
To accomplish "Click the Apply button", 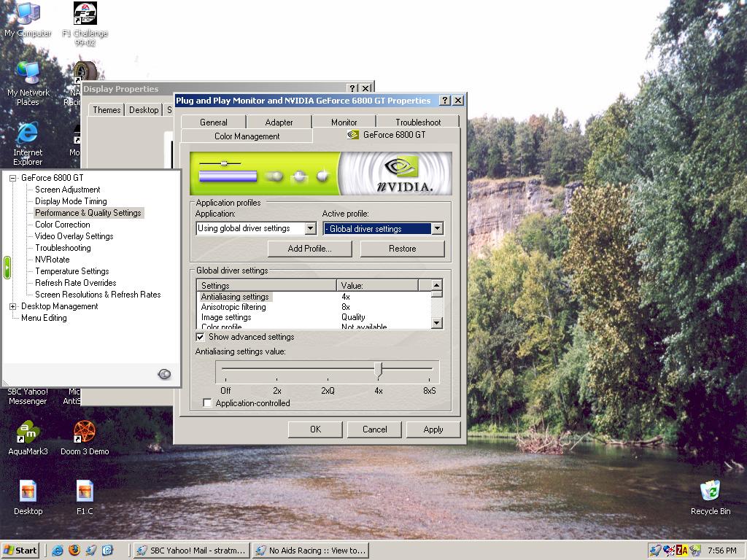I will point(433,429).
